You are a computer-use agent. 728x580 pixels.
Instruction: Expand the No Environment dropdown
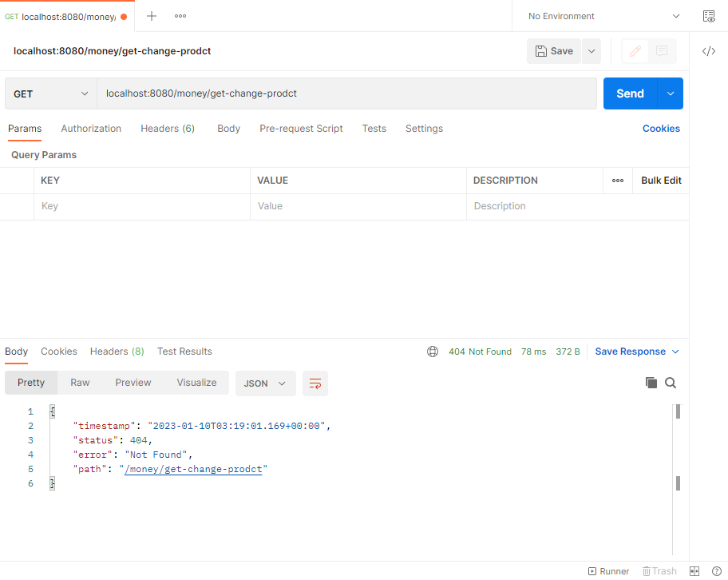(x=603, y=16)
